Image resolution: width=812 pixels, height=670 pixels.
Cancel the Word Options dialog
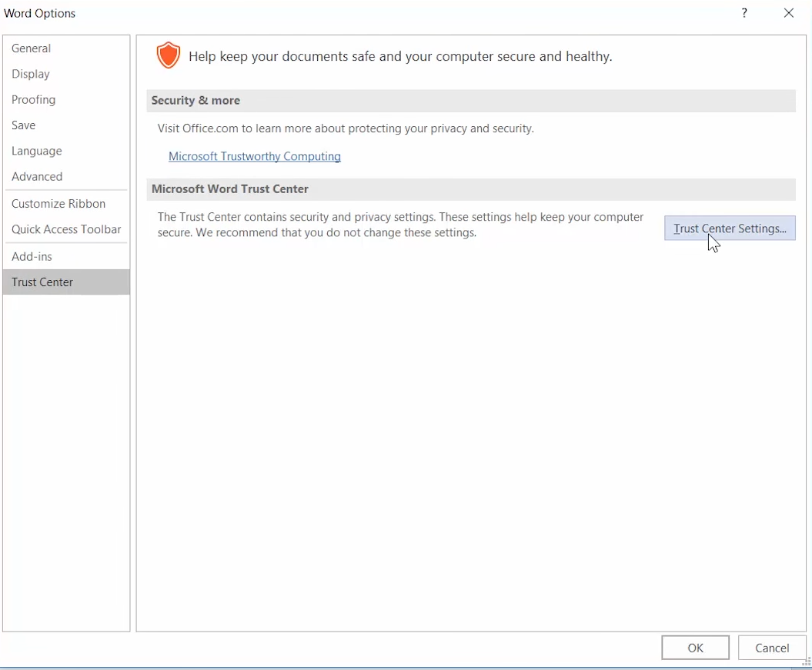[772, 648]
